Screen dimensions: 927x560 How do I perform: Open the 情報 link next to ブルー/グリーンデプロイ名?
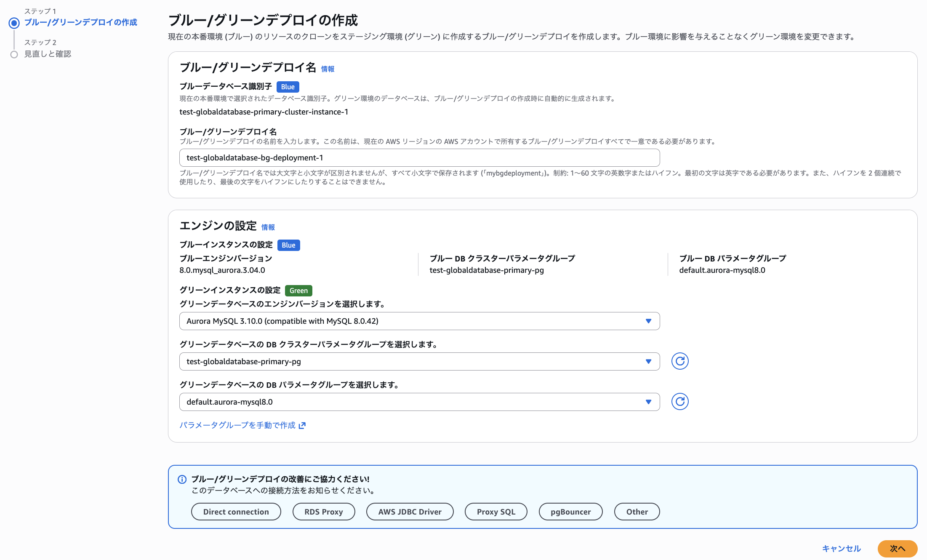pos(328,69)
